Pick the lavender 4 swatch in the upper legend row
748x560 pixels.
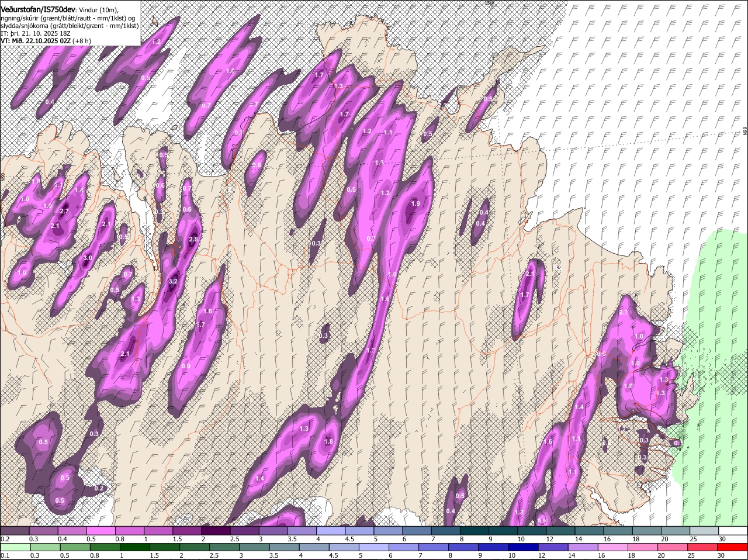tap(330, 531)
